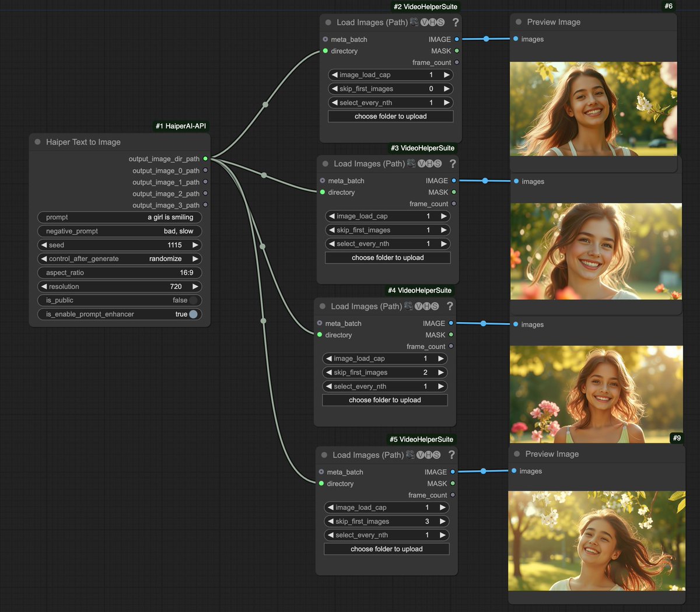Increase seed with right arrow
700x612 pixels.
pyautogui.click(x=195, y=245)
